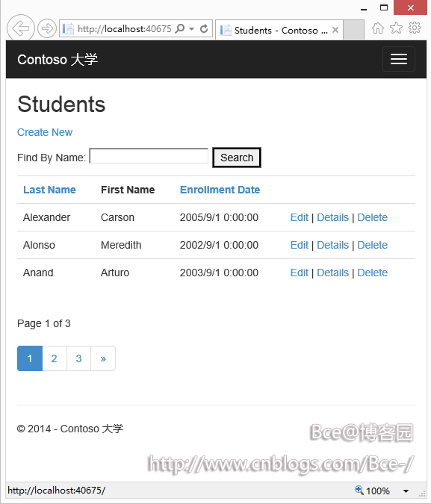Open the browser home icon
This screenshot has width=431, height=504.
[x=378, y=28]
